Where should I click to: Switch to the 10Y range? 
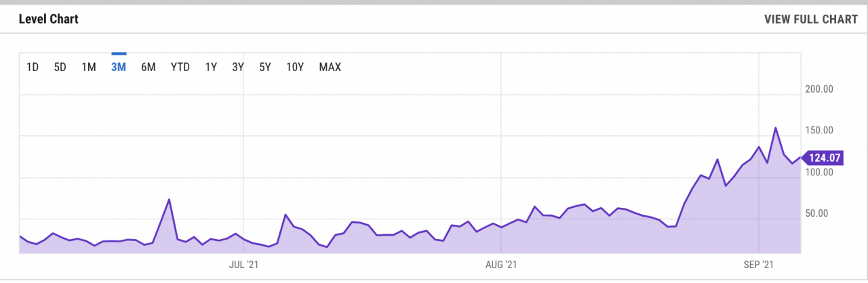(295, 67)
